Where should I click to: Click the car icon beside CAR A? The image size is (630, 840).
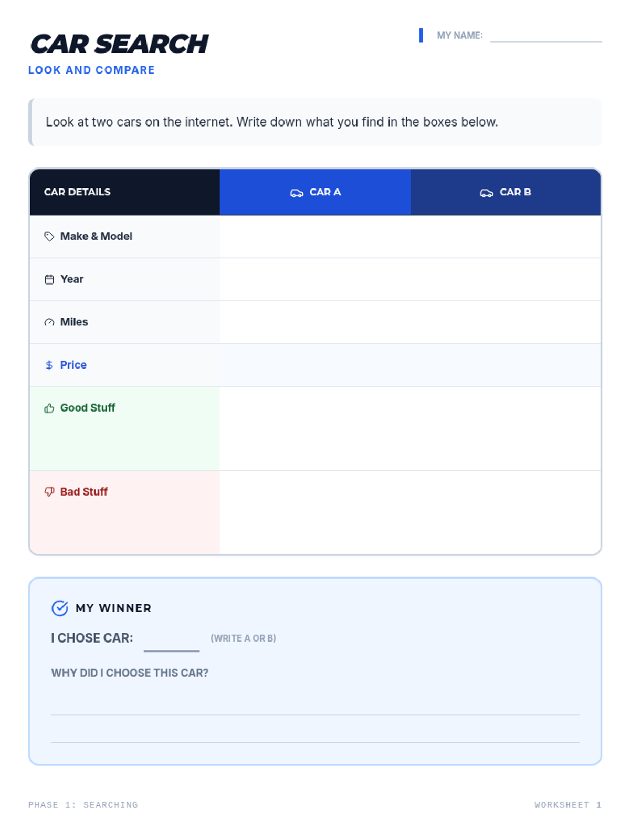[297, 193]
